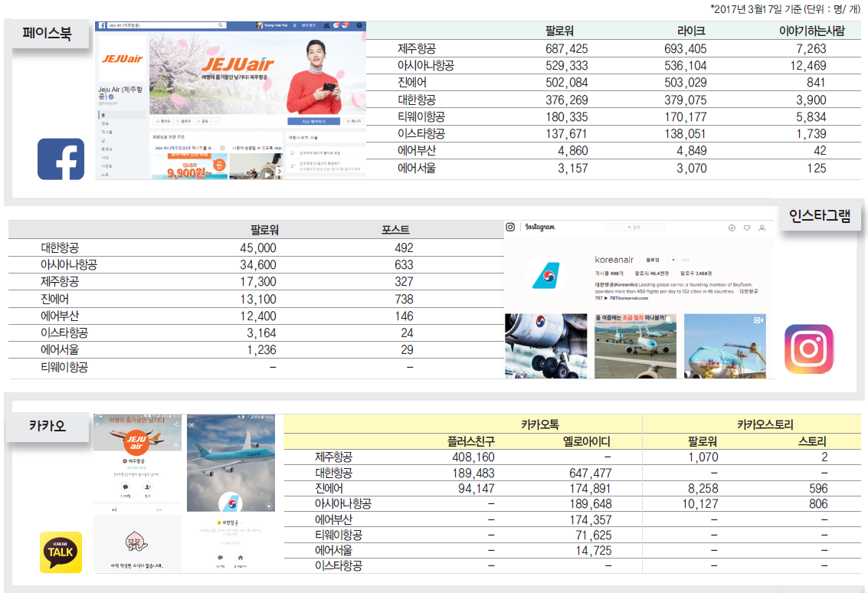This screenshot has height=593, width=868.
Task: Click the value 94,147
Action: point(477,489)
